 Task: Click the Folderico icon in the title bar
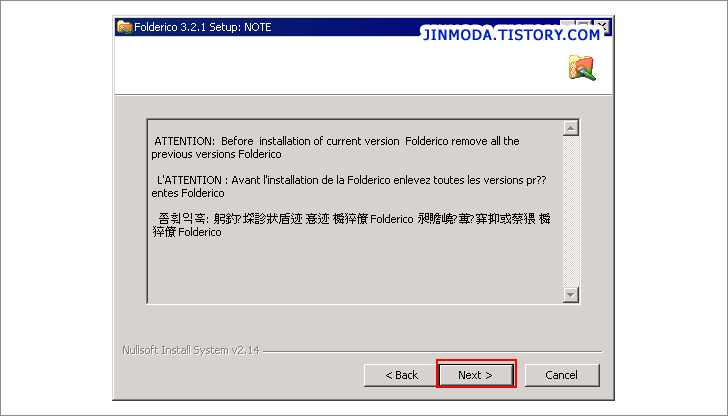[124, 27]
